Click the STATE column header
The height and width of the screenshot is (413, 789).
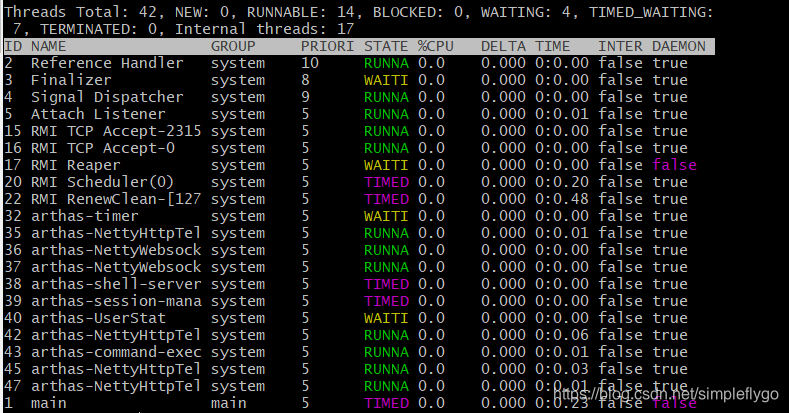coord(386,46)
